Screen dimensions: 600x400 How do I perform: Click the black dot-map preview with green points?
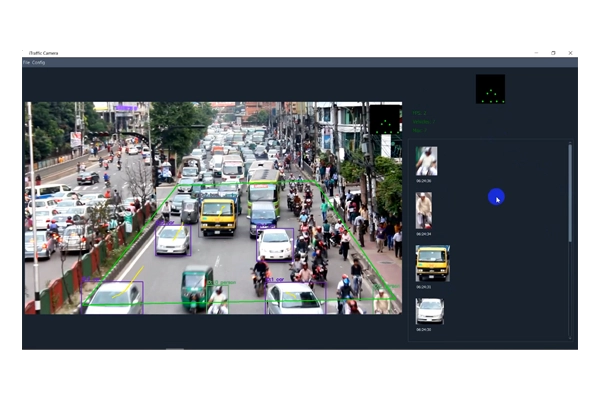(x=490, y=89)
